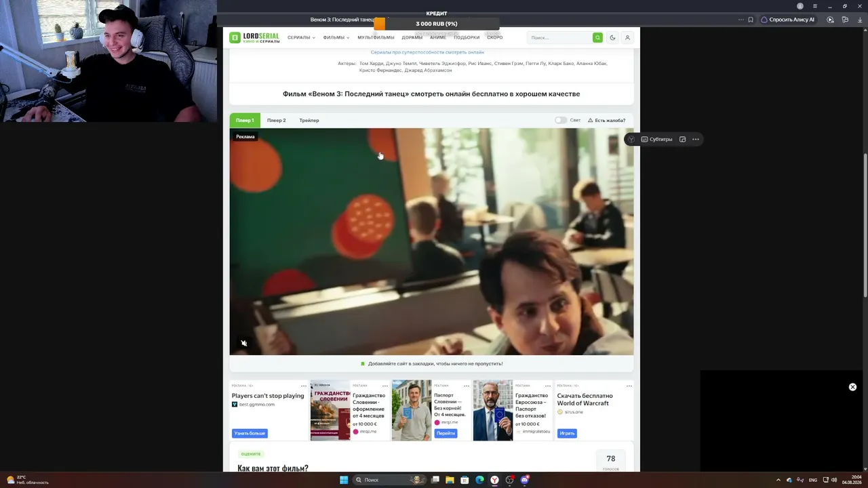Image resolution: width=868 pixels, height=488 pixels.
Task: Switch to Плеер 1 tab
Action: click(245, 120)
